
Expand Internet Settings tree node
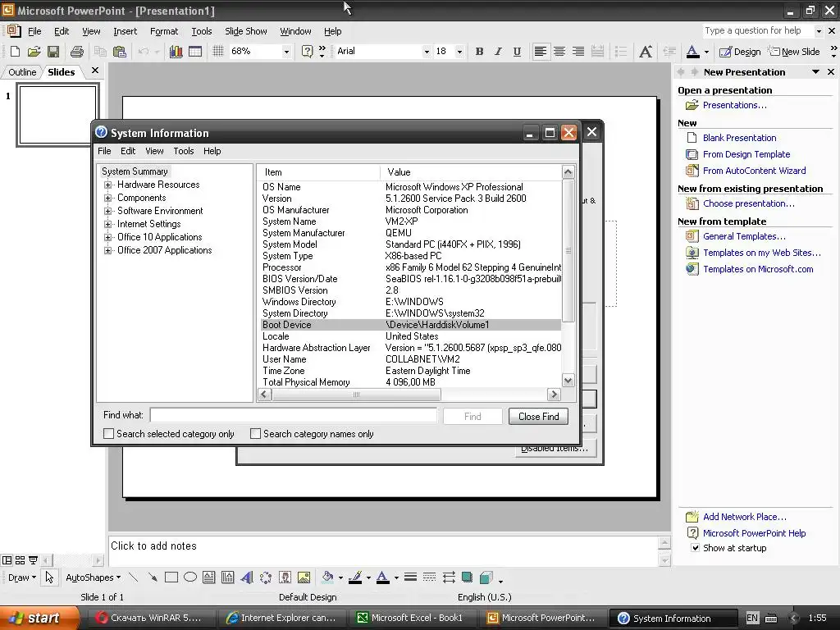click(x=107, y=224)
